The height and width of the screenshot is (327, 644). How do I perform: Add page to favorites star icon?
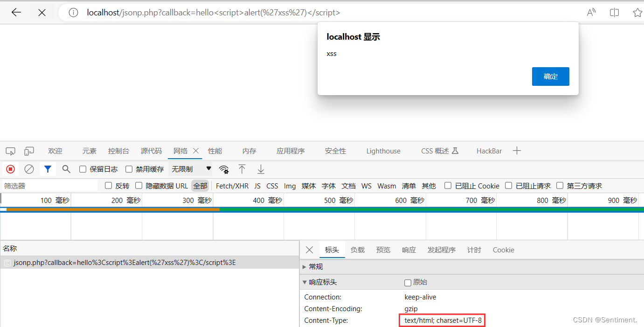[x=637, y=13]
